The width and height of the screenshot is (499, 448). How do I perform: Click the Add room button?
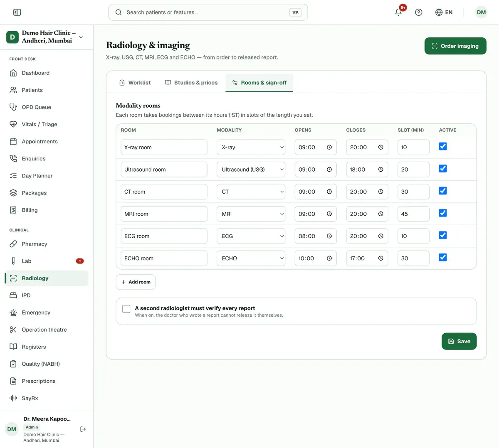point(136,282)
